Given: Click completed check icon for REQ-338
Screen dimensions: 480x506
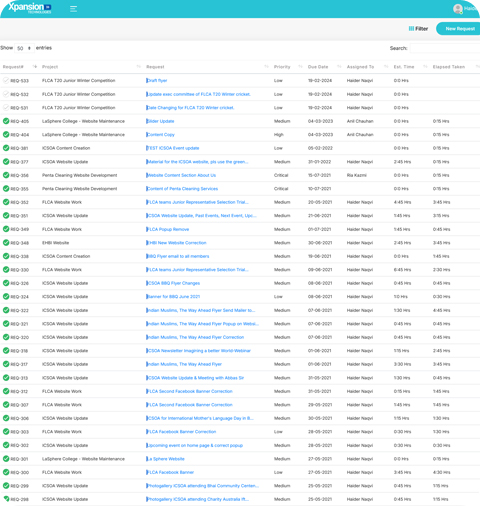Looking at the screenshot, I should (x=6, y=256).
